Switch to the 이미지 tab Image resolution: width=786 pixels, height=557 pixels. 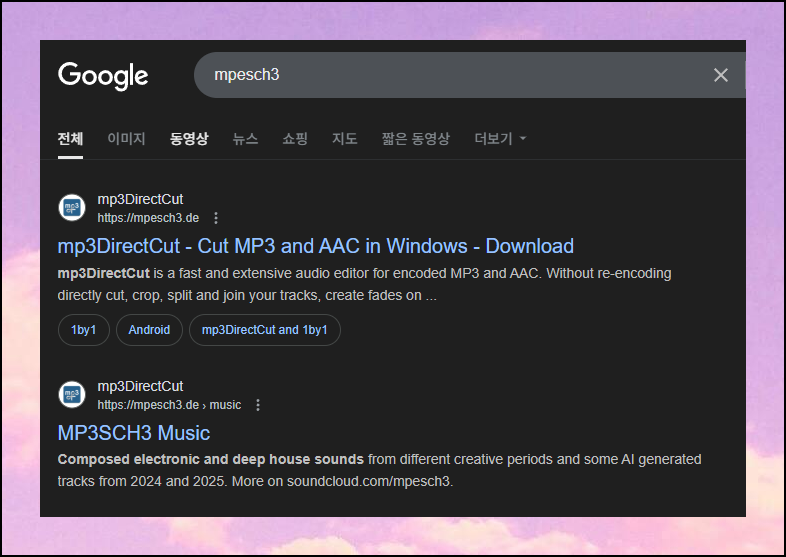126,138
